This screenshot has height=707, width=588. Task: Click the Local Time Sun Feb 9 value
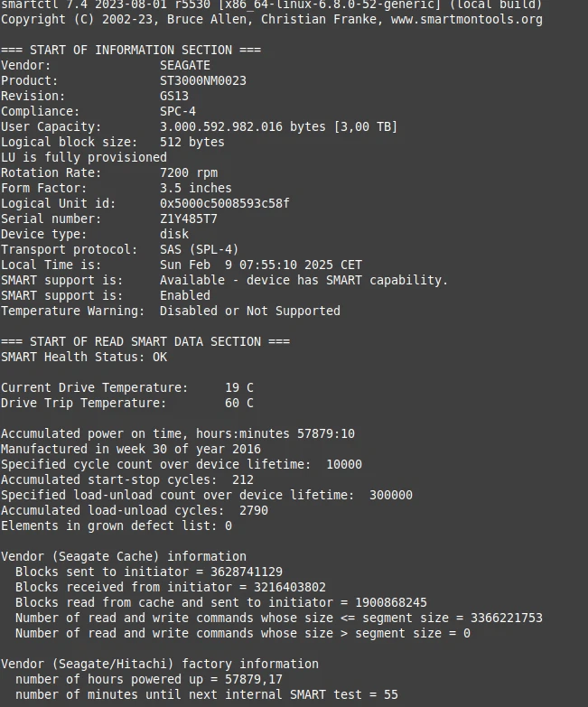tap(261, 265)
